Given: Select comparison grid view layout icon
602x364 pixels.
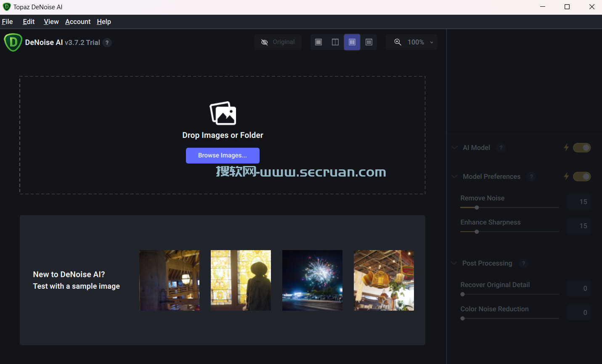Looking at the screenshot, I should coord(369,42).
